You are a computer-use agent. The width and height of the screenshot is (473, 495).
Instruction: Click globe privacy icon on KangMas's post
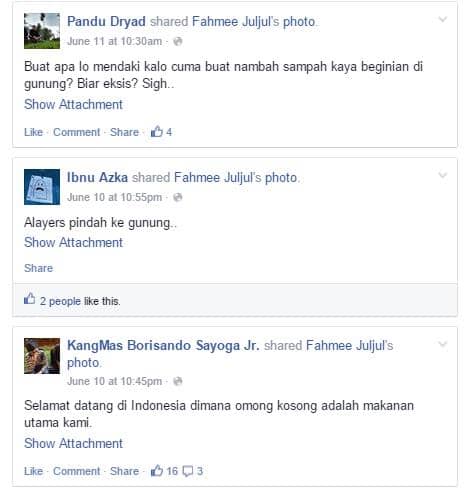tap(178, 381)
